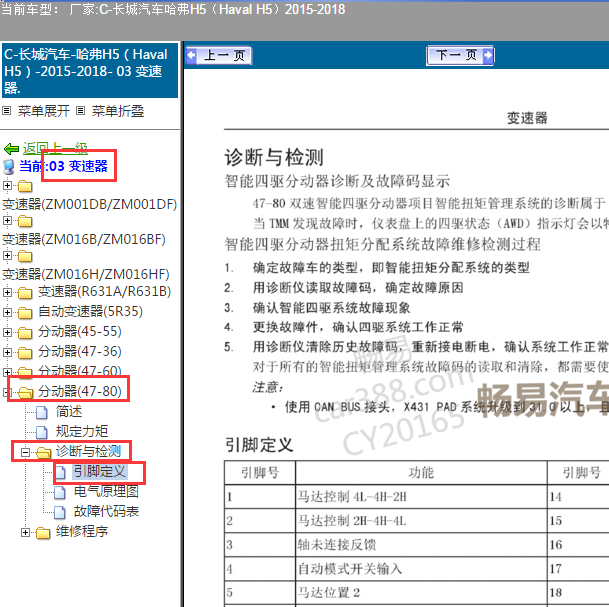The image size is (609, 607).
Task: Select table cell 轴未连接反馈
Action: [x=421, y=544]
